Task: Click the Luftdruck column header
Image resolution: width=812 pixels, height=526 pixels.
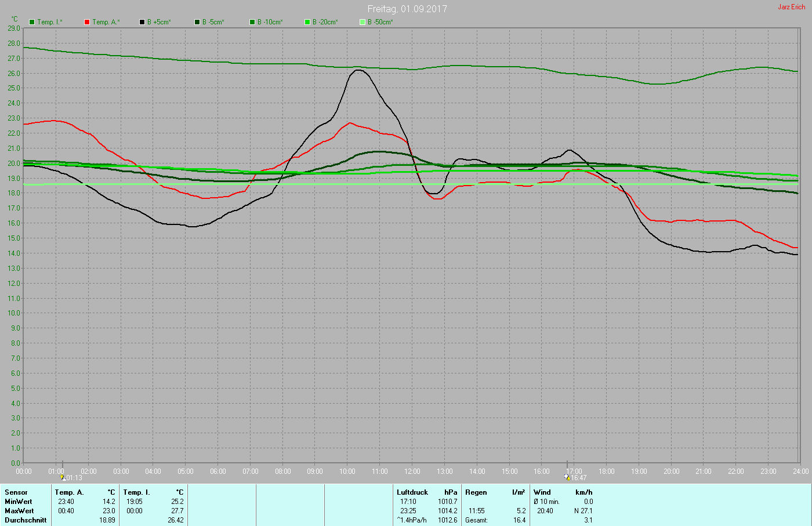Action: [412, 492]
